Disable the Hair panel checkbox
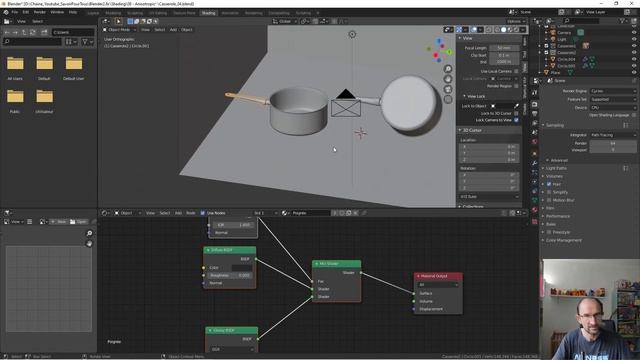640x360 pixels. point(549,184)
